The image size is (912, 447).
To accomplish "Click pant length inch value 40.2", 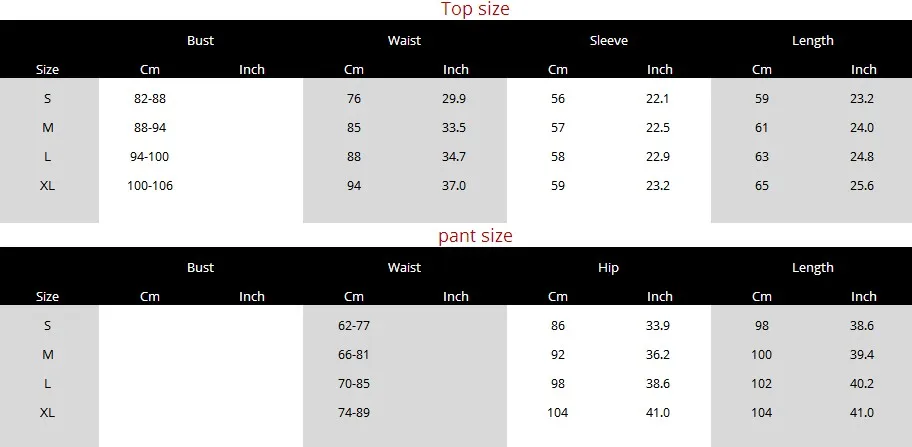I will point(862,384).
